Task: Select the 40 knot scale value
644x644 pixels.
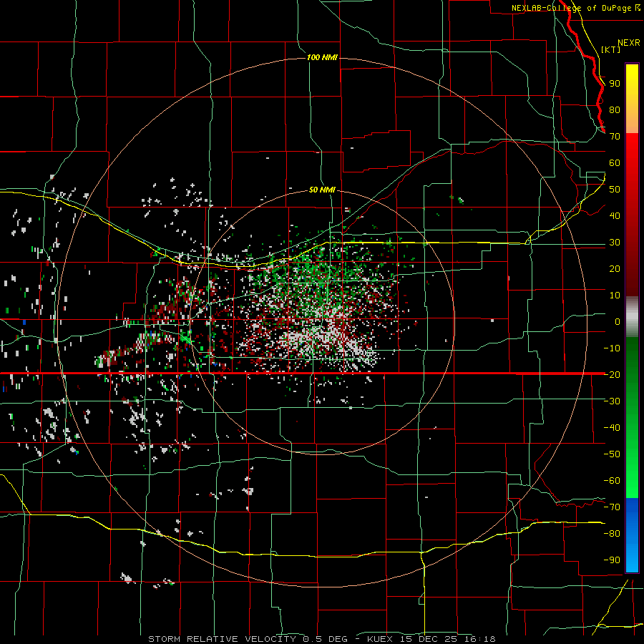Action: pyautogui.click(x=615, y=215)
